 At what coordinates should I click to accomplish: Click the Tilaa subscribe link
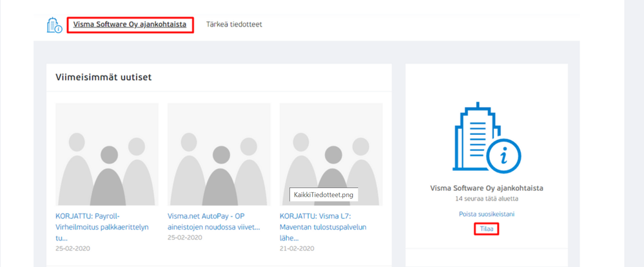pyautogui.click(x=487, y=228)
